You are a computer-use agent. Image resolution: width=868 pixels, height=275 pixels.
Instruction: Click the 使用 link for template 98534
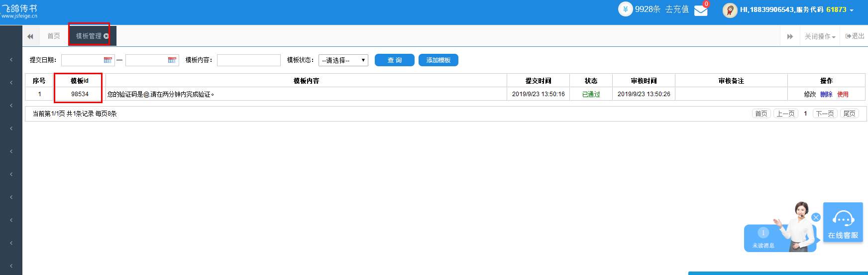coord(843,94)
